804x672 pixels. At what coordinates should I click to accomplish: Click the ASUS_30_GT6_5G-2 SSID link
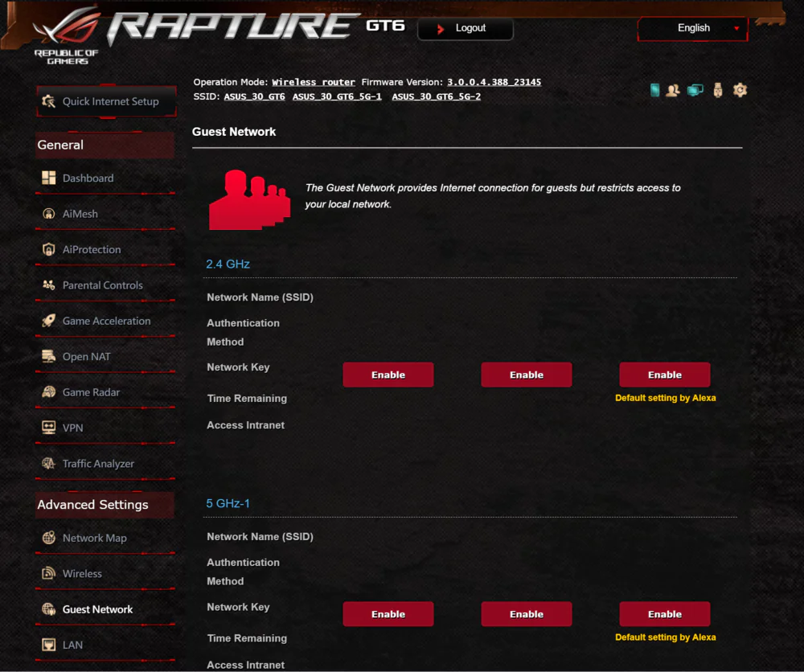(437, 96)
